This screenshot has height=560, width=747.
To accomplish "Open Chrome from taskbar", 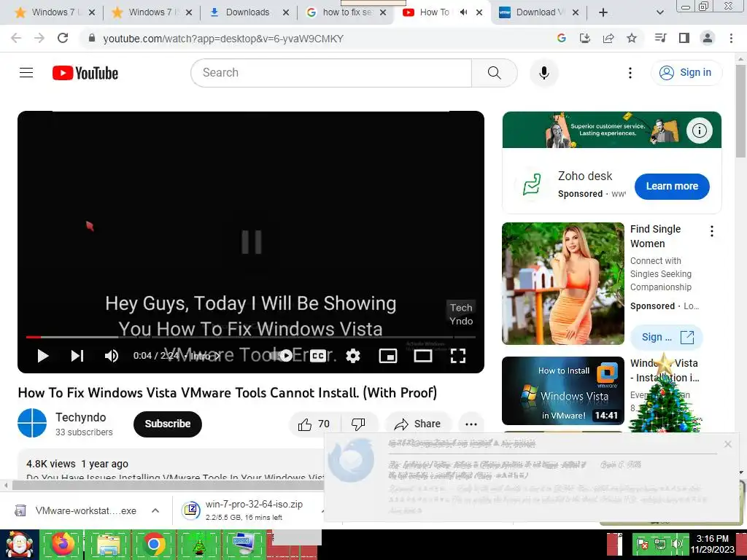I will click(153, 544).
